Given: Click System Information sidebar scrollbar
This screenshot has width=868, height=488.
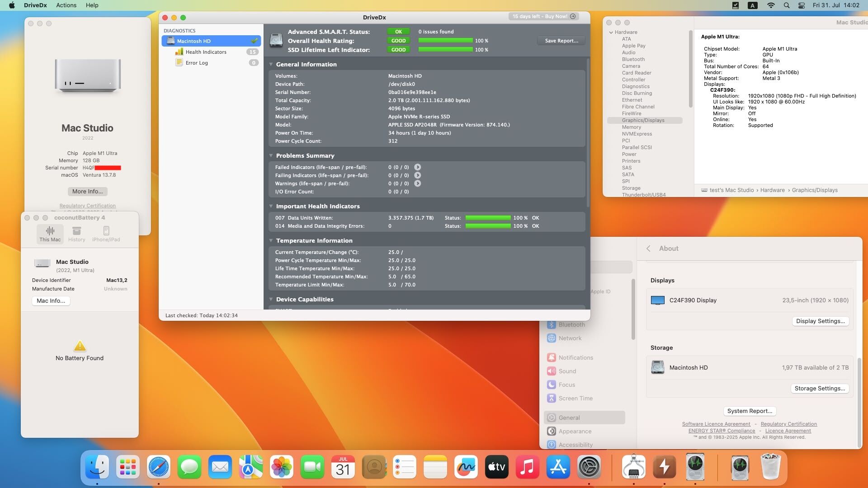Looking at the screenshot, I should coord(690,69).
